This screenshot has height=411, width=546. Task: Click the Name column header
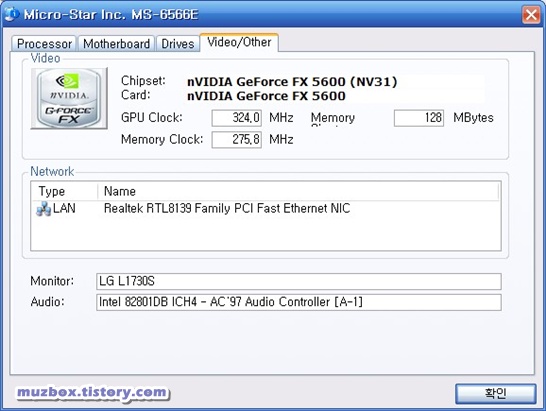pos(298,191)
